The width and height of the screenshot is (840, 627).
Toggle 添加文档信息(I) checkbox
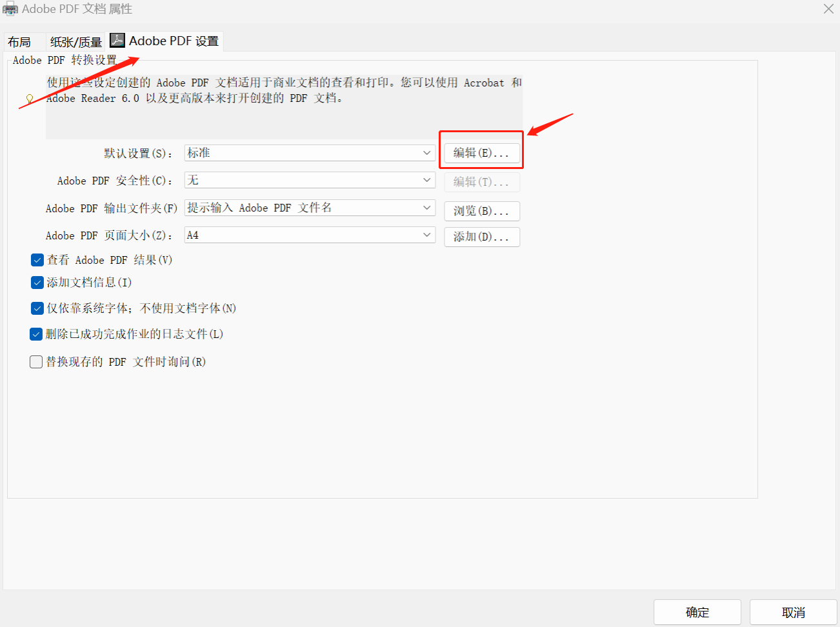[37, 283]
